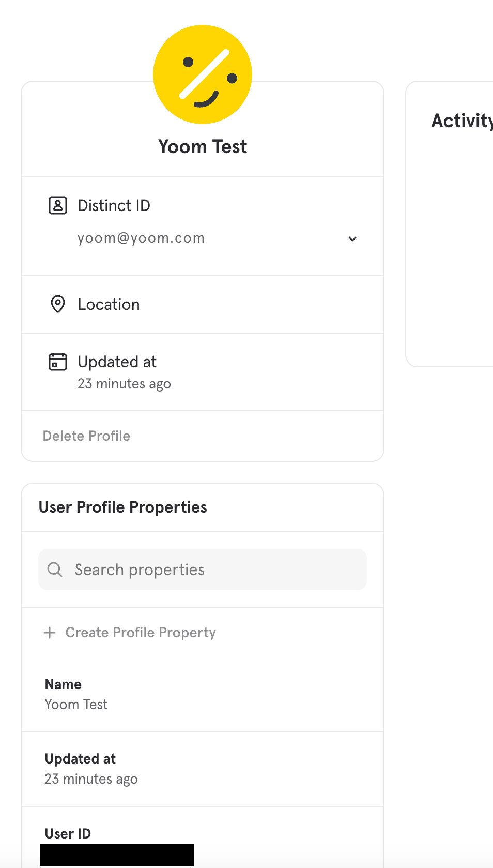Click the User ID property label
The height and width of the screenshot is (868, 493).
(x=68, y=833)
